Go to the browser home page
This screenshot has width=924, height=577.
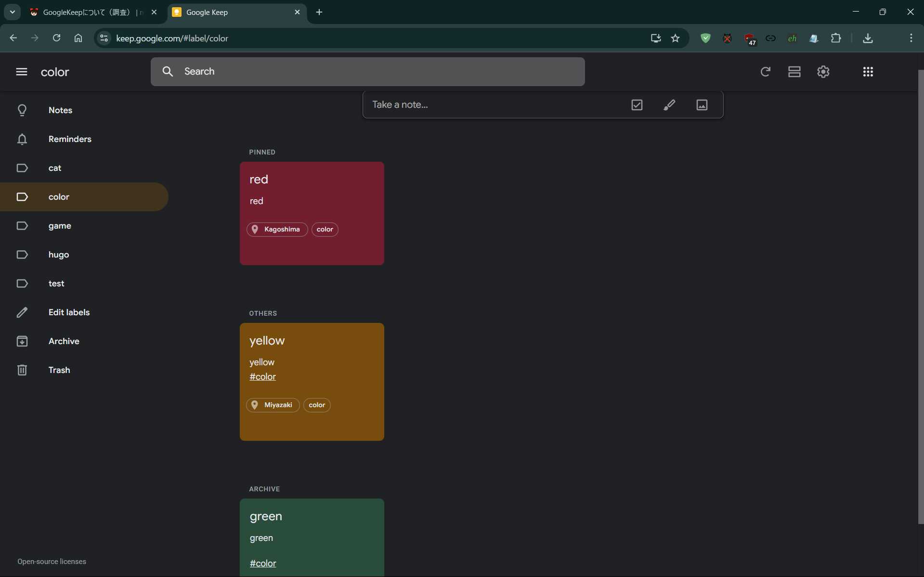78,38
